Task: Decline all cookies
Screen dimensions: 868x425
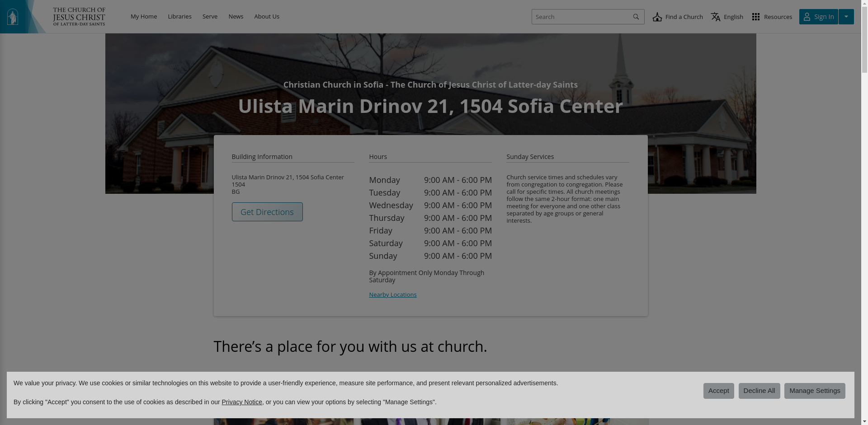Action: click(759, 391)
